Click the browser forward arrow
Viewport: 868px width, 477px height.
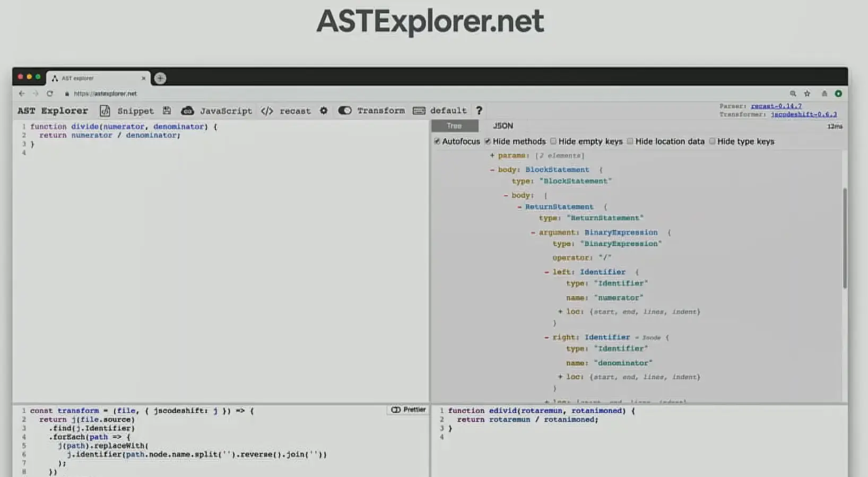coord(36,93)
